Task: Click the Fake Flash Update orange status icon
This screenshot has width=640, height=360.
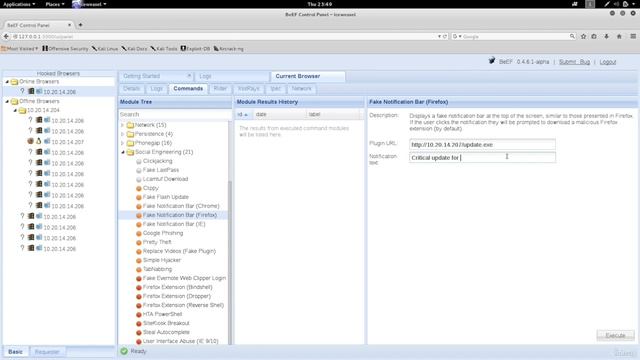Action: coord(139,197)
